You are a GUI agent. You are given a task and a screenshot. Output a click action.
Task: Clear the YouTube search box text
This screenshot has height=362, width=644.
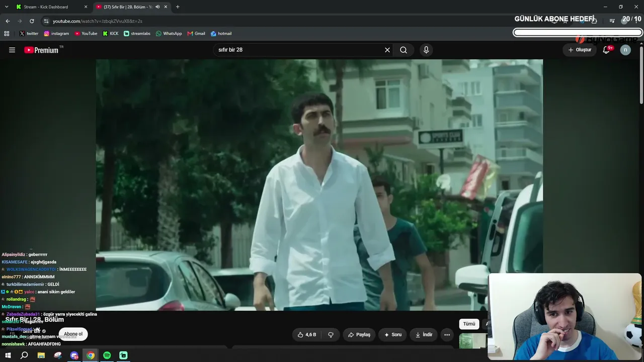(x=387, y=50)
